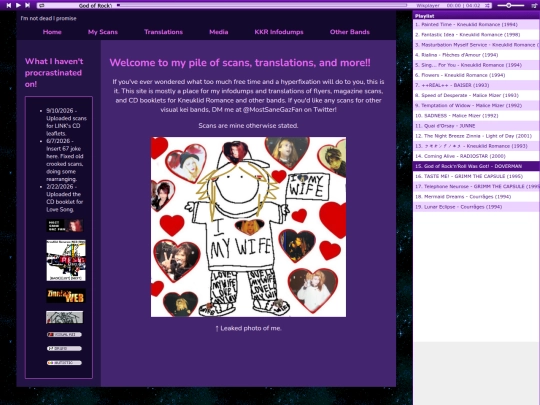Adjust the volume slider in the player
Image resolution: width=540 pixels, height=405 pixels.
click(x=511, y=6)
